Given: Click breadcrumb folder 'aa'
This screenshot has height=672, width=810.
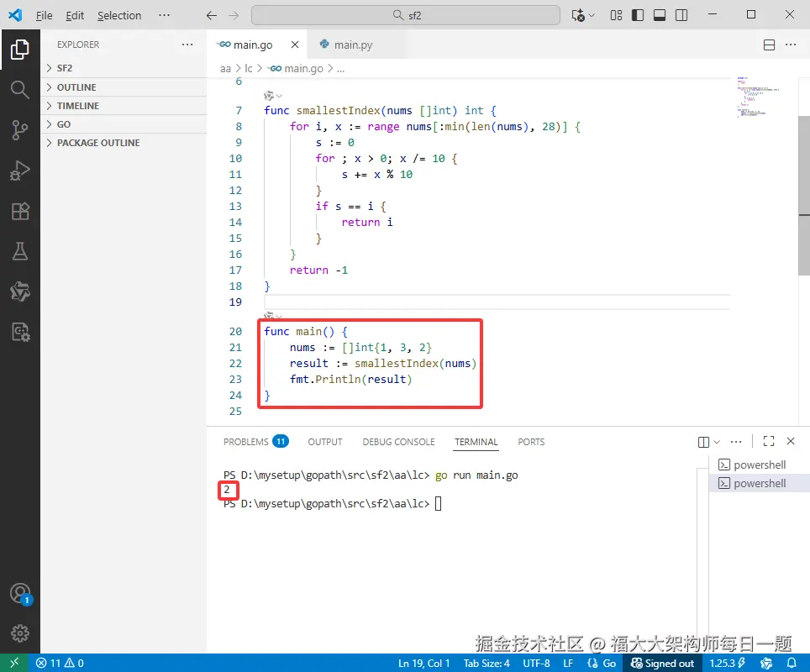Looking at the screenshot, I should click(x=225, y=68).
